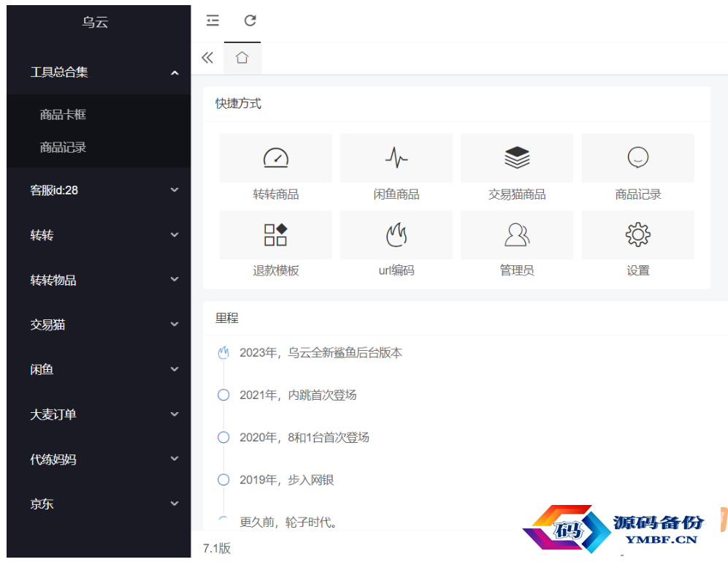Expand the 交易猫 menu chevron

[175, 324]
